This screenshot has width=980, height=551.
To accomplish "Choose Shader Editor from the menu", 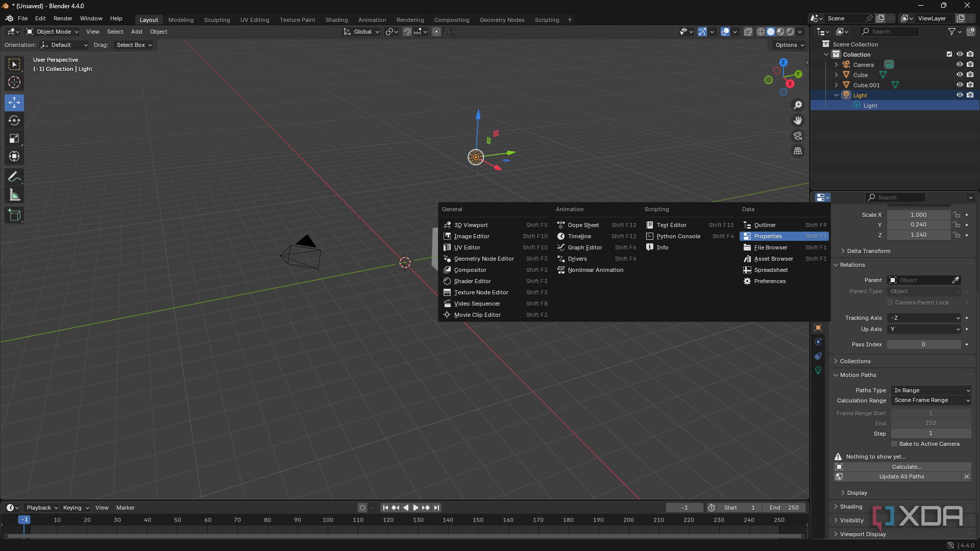I will 496,281.
